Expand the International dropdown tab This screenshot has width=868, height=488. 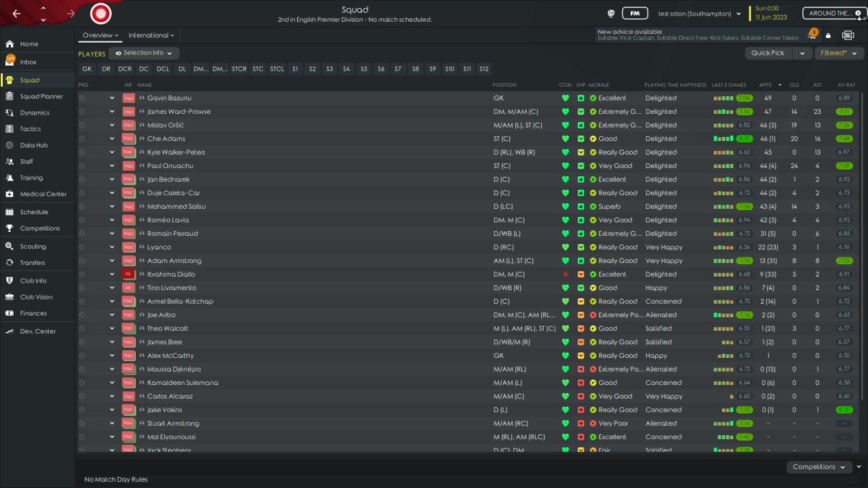point(151,35)
